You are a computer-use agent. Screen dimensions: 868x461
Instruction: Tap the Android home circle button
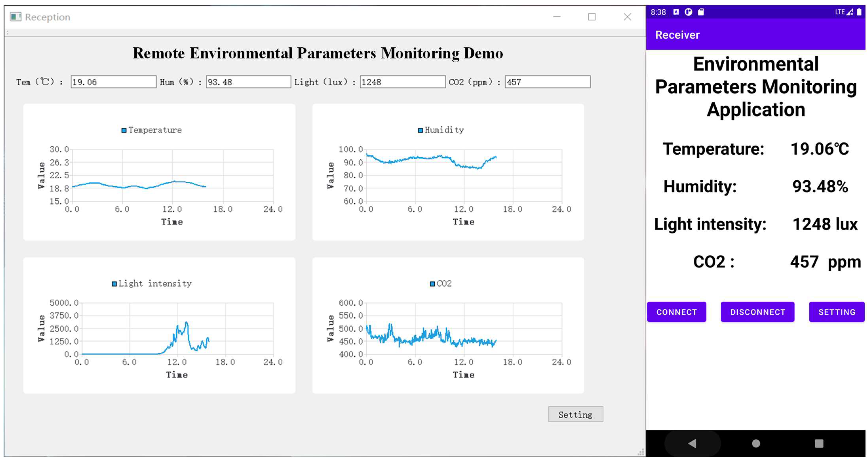(x=756, y=443)
